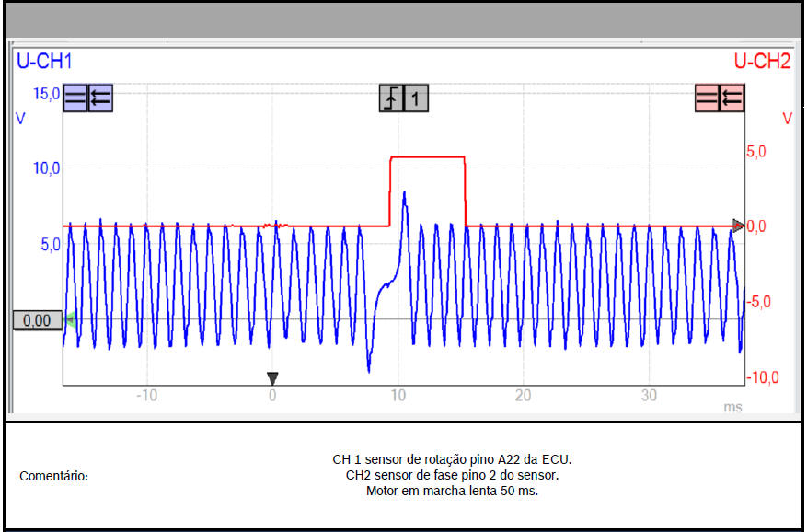The height and width of the screenshot is (532, 807).
Task: Click the ms time unit label
Action: coord(732,406)
